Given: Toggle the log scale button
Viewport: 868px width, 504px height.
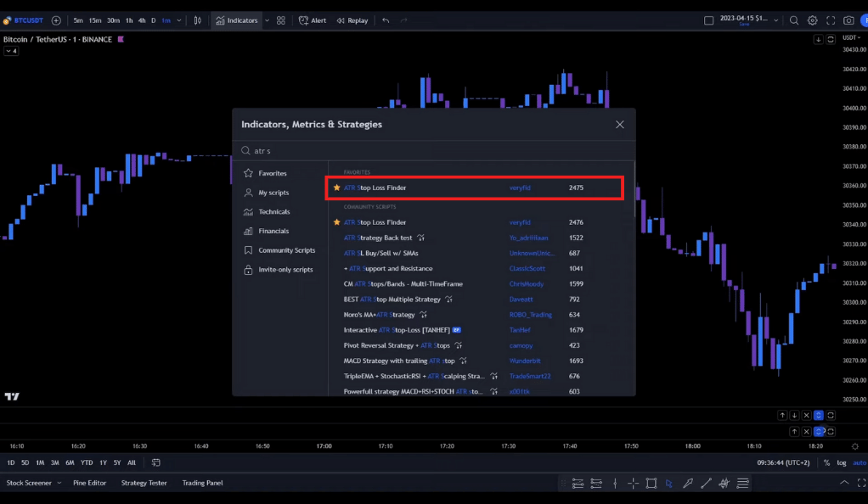Looking at the screenshot, I should point(842,462).
